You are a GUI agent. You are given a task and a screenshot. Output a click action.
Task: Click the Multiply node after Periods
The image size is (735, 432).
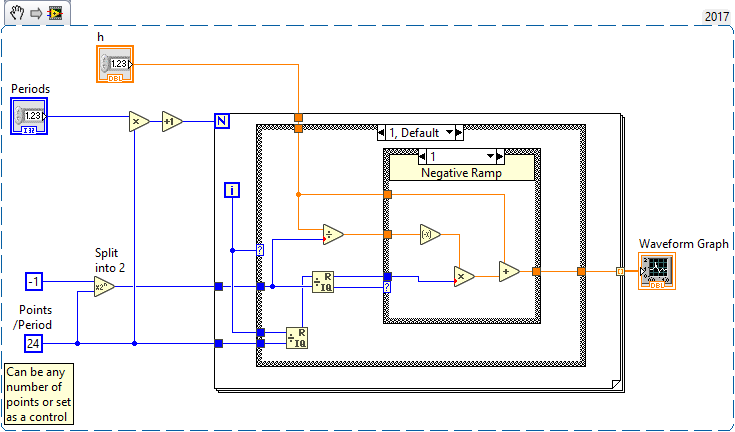(x=139, y=121)
